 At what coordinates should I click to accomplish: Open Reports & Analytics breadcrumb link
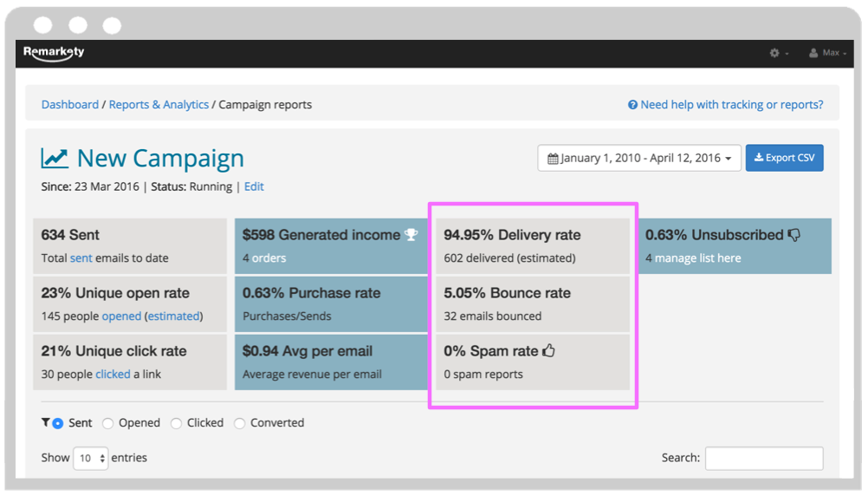pos(159,104)
